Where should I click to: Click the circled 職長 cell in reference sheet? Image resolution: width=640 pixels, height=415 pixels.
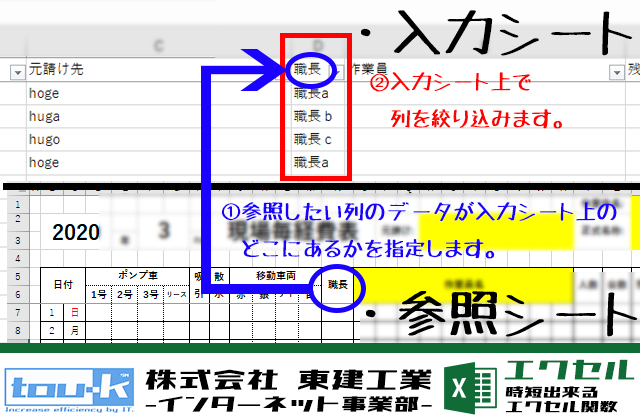337,285
